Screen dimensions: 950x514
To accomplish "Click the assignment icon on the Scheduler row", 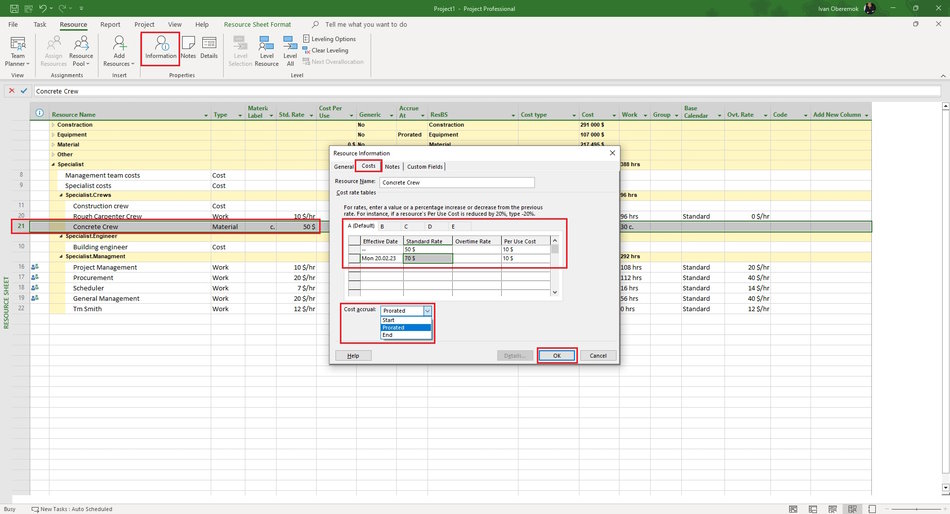I will pos(35,287).
